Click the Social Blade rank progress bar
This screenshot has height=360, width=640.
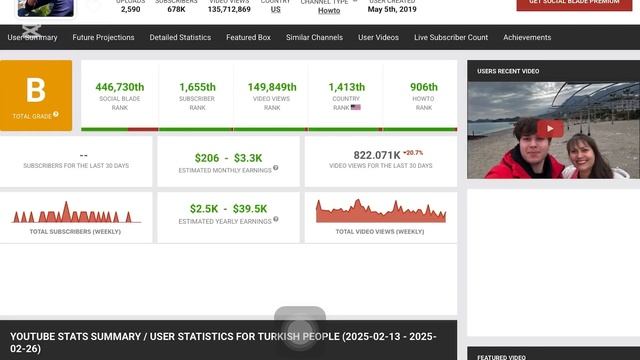[x=120, y=129]
